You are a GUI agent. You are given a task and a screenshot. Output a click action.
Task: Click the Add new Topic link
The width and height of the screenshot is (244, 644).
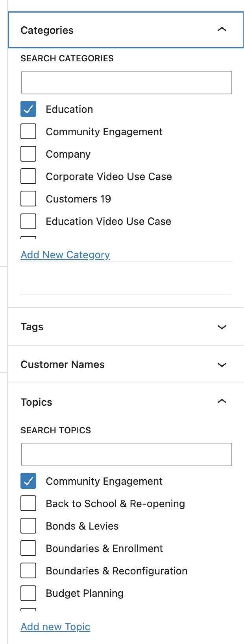[x=55, y=627]
